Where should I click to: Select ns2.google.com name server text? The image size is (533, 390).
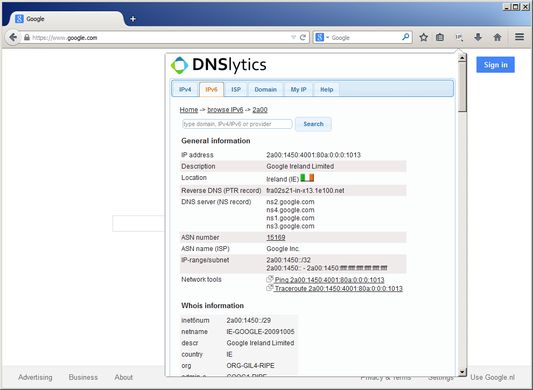tap(290, 202)
